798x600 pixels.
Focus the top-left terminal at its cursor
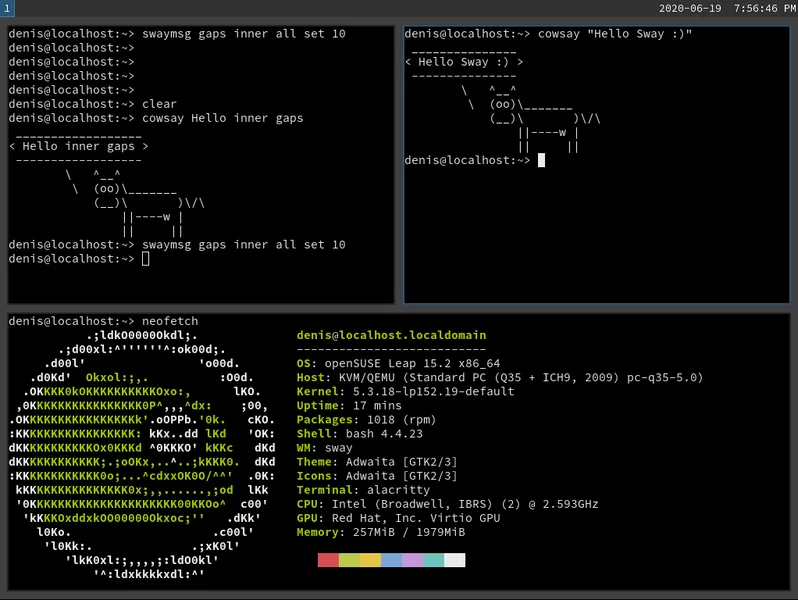[145, 259]
